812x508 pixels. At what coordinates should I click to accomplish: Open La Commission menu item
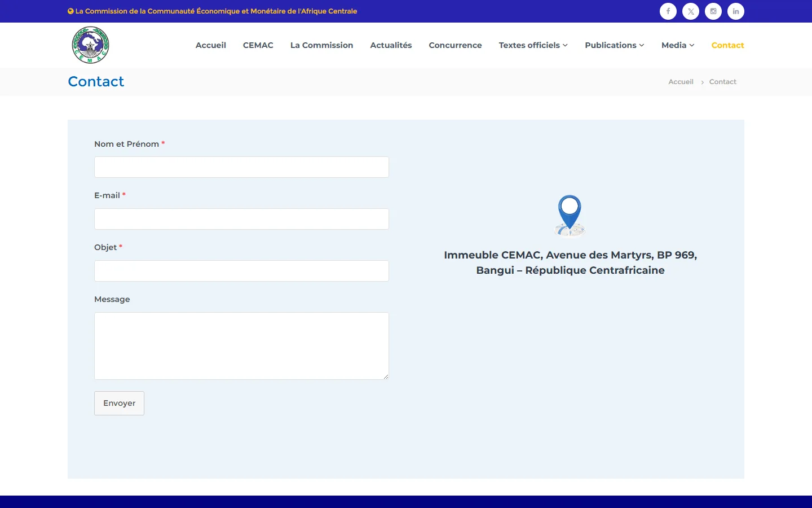[321, 45]
